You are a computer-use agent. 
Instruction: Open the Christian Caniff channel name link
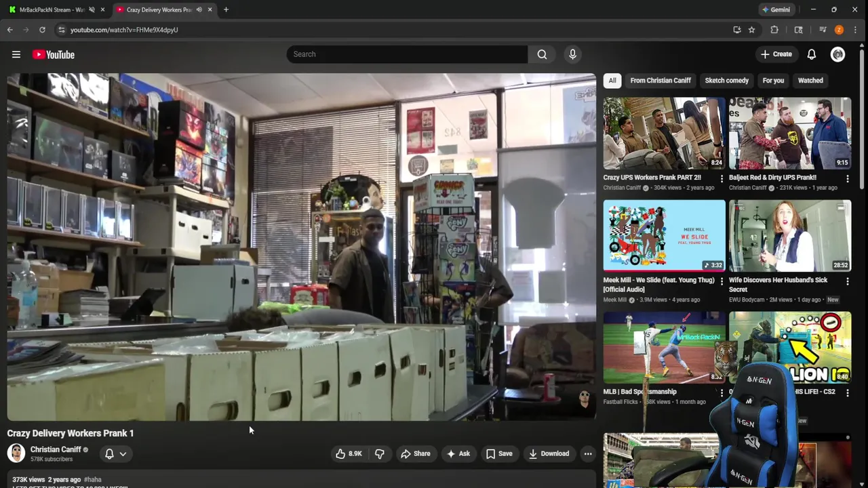pos(56,449)
